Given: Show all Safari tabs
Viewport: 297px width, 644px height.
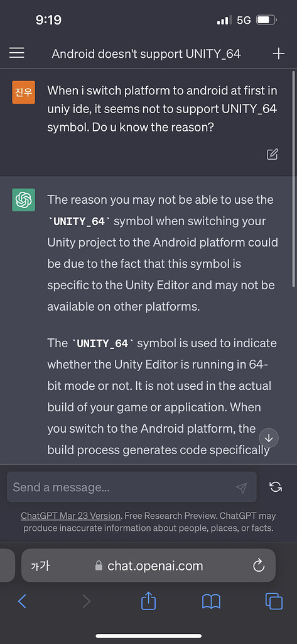Looking at the screenshot, I should pos(274,602).
